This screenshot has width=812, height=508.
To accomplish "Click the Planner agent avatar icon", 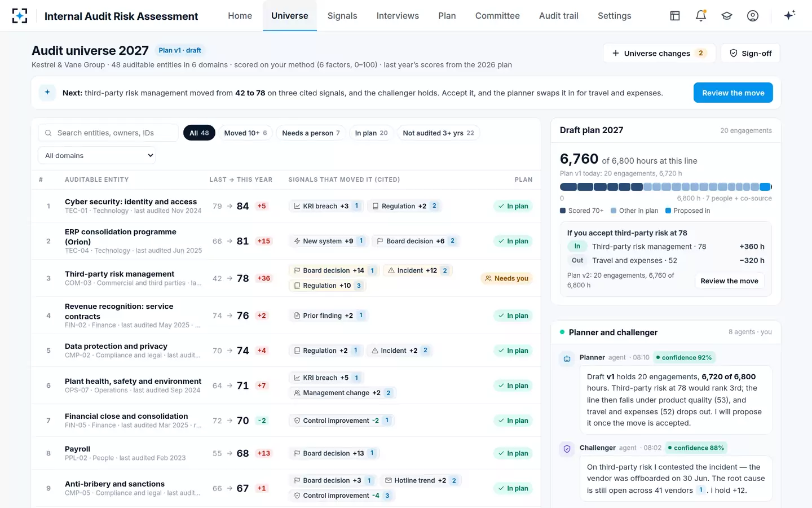I will [x=567, y=358].
